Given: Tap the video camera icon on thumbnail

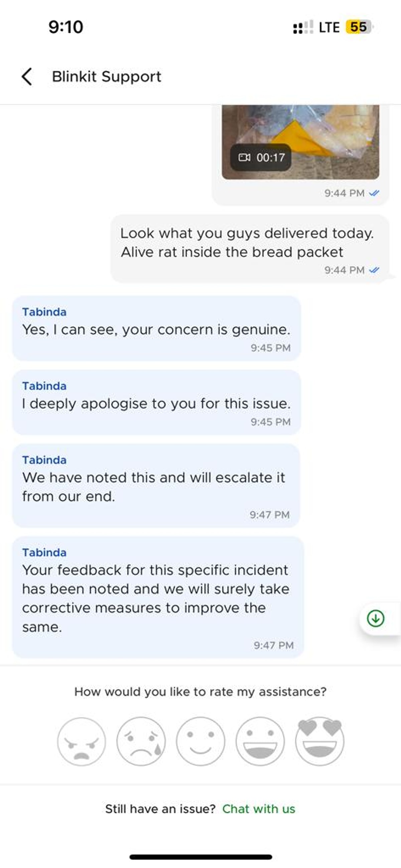Looking at the screenshot, I should pyautogui.click(x=244, y=157).
